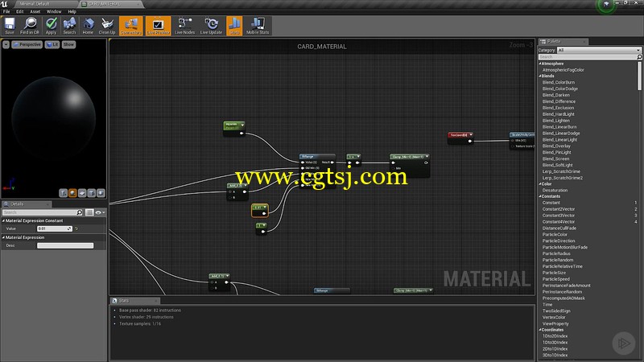Set preview mesh to plane
The width and height of the screenshot is (644, 362).
tap(82, 193)
